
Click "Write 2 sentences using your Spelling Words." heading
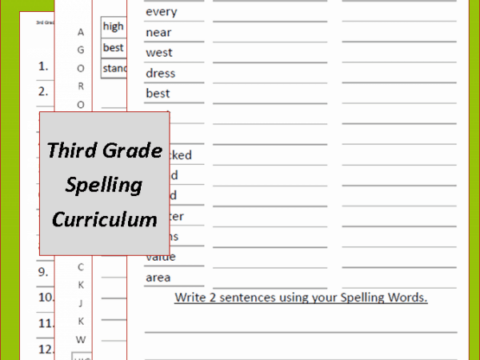coord(301,297)
